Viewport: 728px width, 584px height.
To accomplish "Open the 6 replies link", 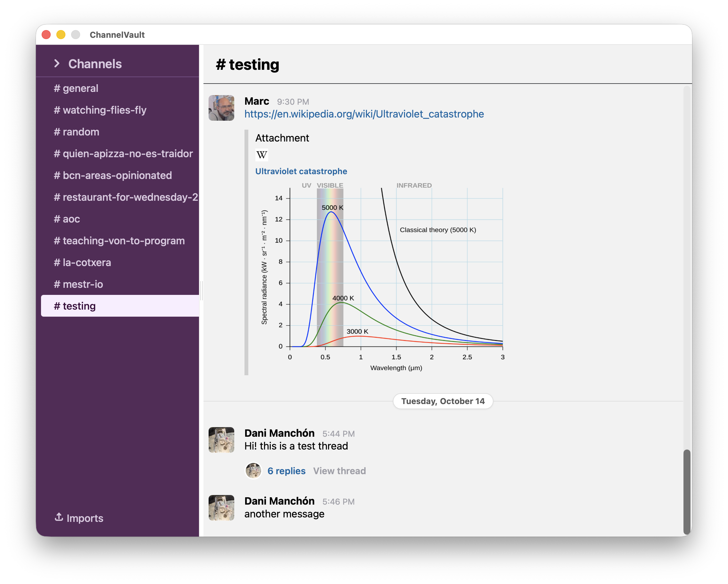I will (286, 471).
